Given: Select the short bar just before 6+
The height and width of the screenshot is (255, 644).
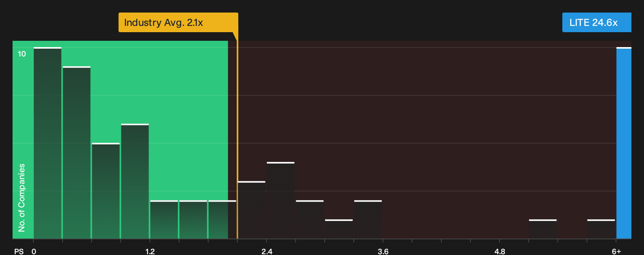Looking at the screenshot, I should [601, 229].
